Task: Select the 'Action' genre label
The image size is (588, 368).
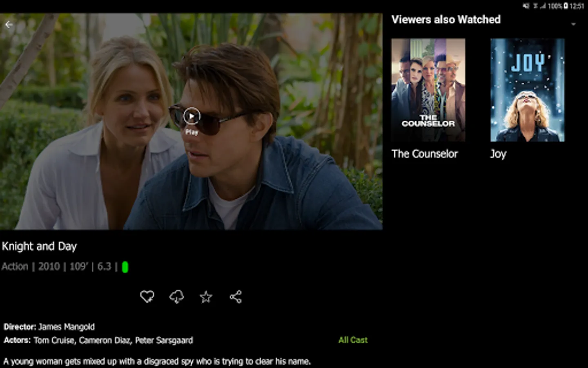Action: [15, 267]
